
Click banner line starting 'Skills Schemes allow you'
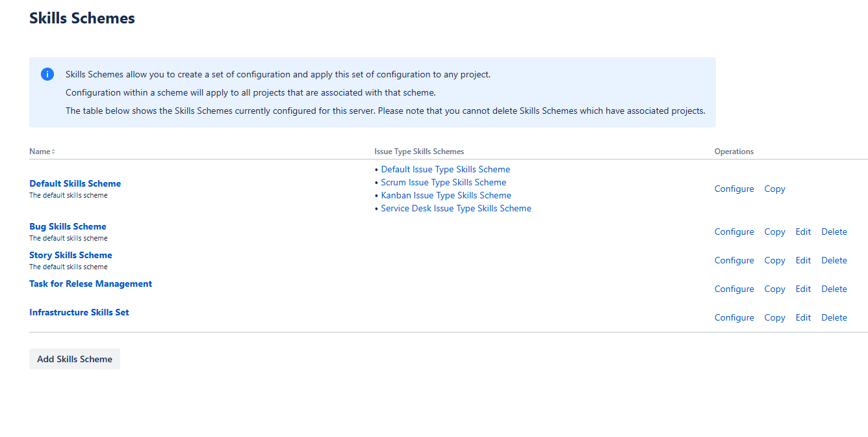tap(278, 74)
